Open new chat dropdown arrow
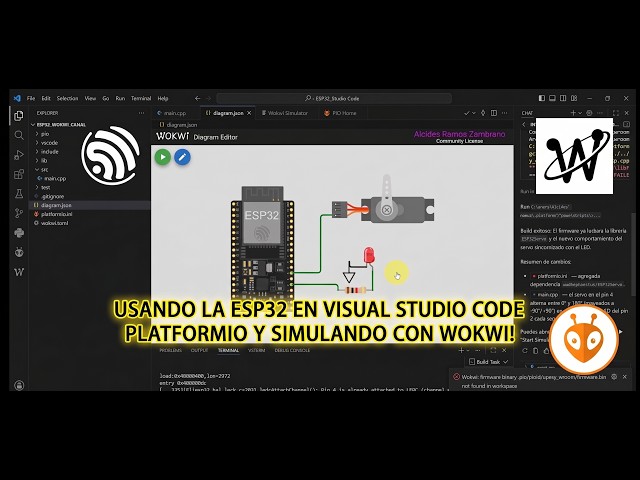The width and height of the screenshot is (640, 480). tap(580, 113)
